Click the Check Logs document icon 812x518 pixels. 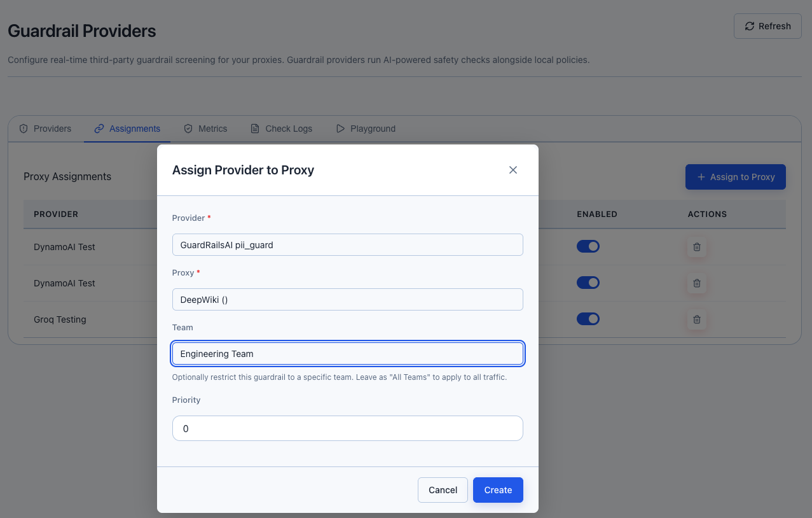click(255, 129)
